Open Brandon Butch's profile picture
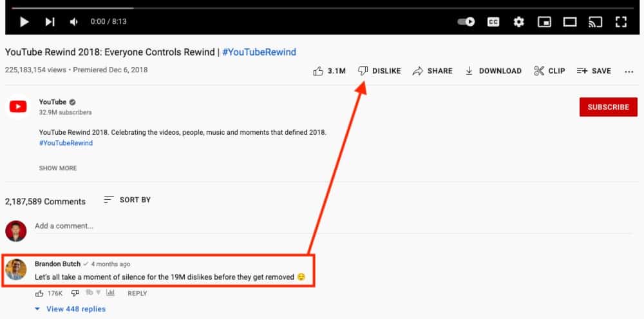 [16, 269]
